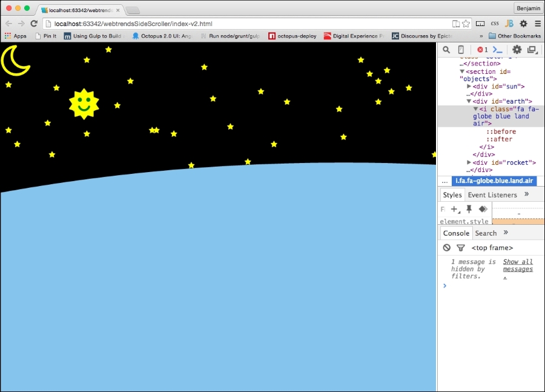Open animations control diamond icon in Styles
The image size is (545, 392).
coord(483,209)
